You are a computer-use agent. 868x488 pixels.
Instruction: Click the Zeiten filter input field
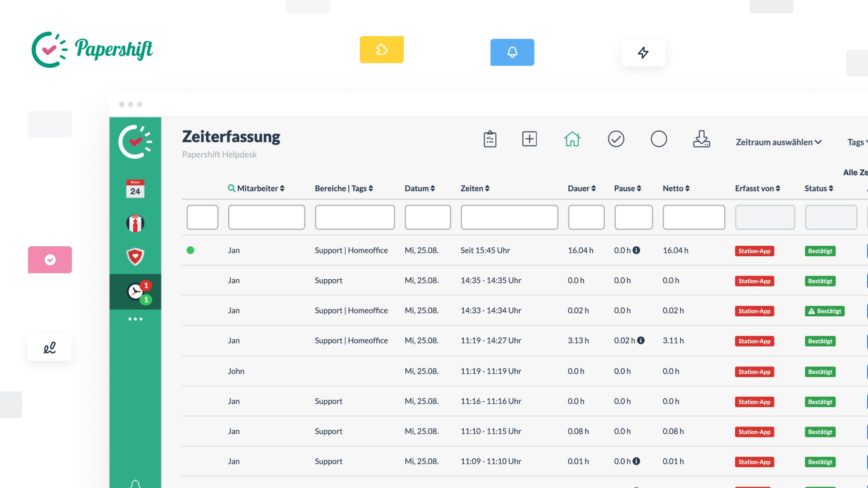509,217
